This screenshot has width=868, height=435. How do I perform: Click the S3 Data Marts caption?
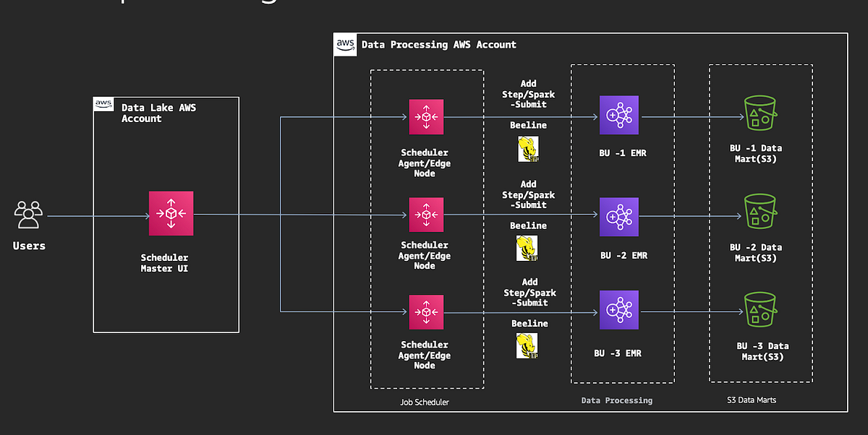pos(752,400)
